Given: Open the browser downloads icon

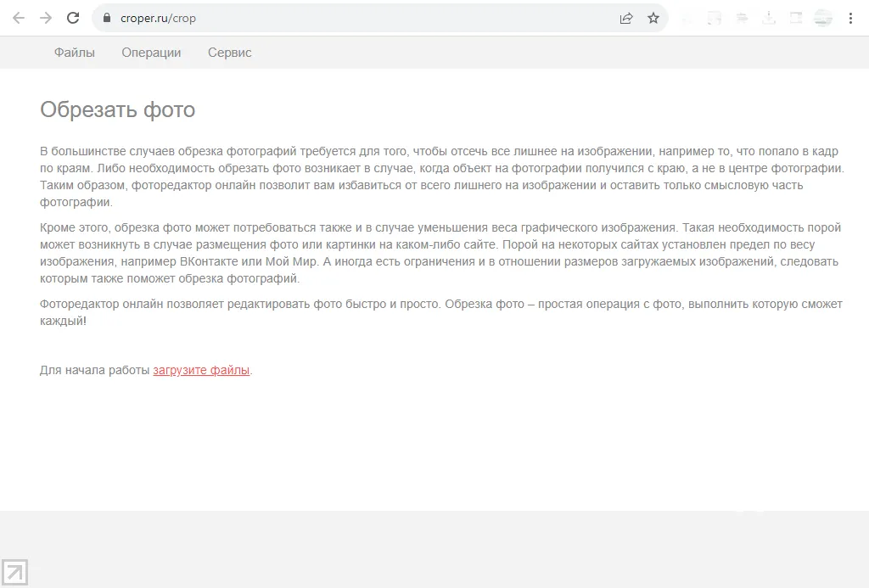Looking at the screenshot, I should 769,18.
